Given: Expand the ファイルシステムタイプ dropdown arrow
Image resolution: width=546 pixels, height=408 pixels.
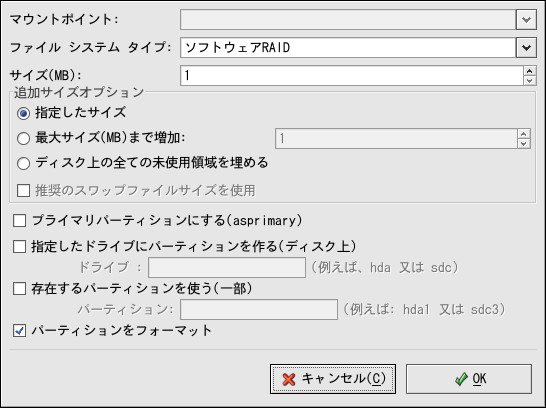Looking at the screenshot, I should [526, 47].
